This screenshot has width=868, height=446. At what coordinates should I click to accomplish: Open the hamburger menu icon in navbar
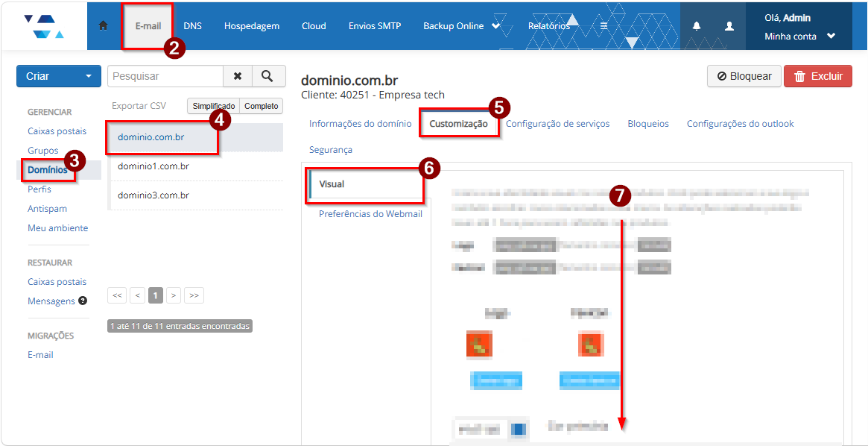coord(604,26)
